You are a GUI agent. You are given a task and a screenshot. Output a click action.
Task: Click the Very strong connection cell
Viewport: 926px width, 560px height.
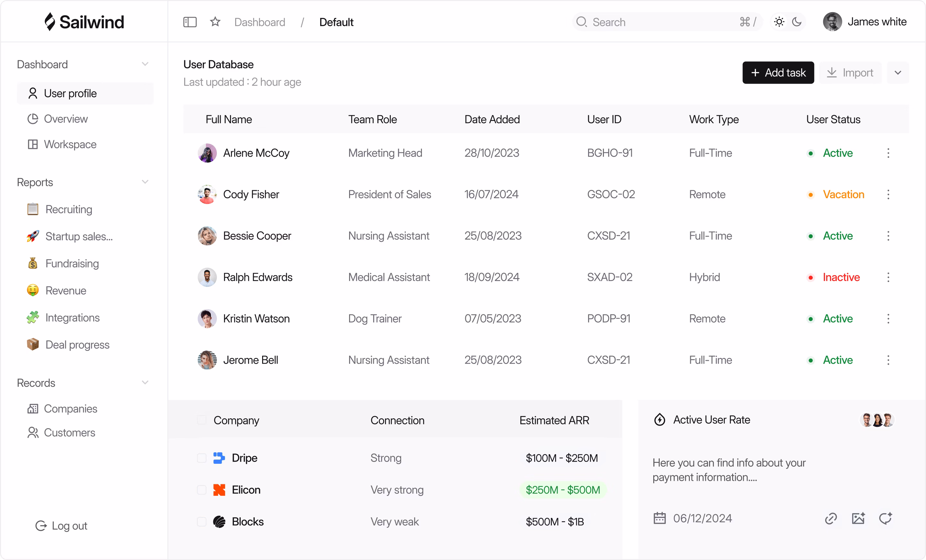397,490
